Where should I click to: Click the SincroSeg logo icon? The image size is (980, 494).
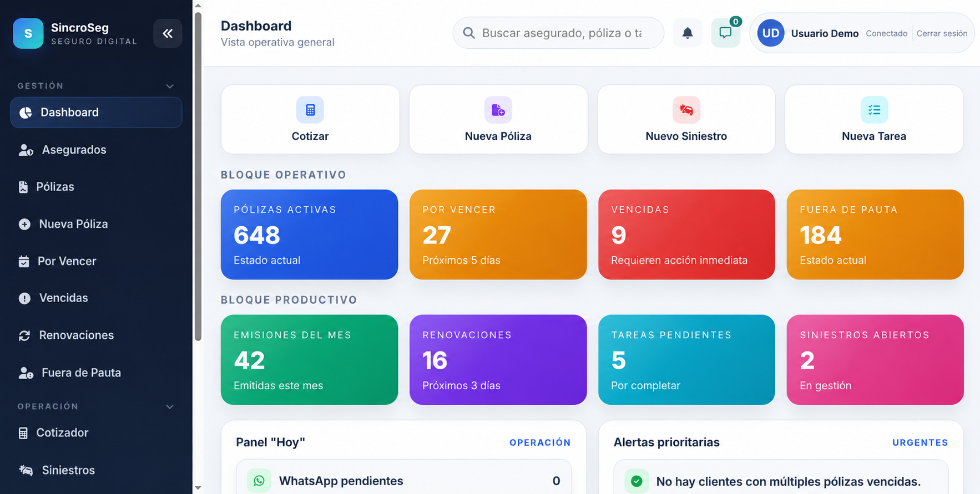coord(28,33)
